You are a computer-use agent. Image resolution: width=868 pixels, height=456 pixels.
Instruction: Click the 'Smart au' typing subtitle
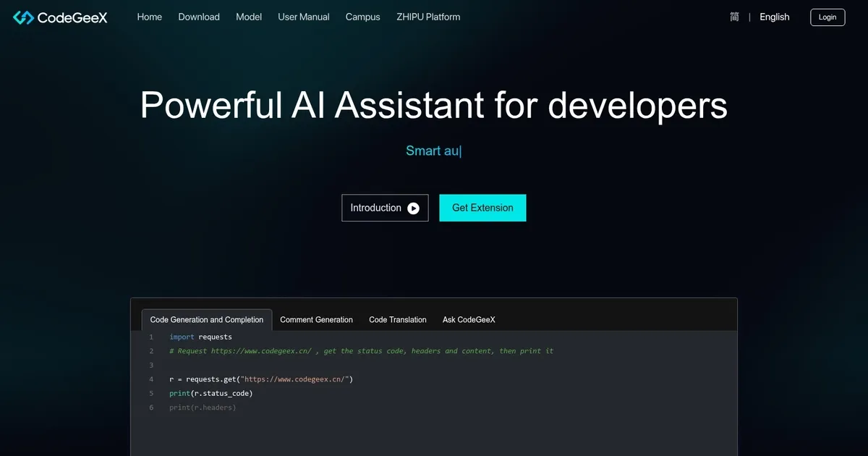(433, 151)
